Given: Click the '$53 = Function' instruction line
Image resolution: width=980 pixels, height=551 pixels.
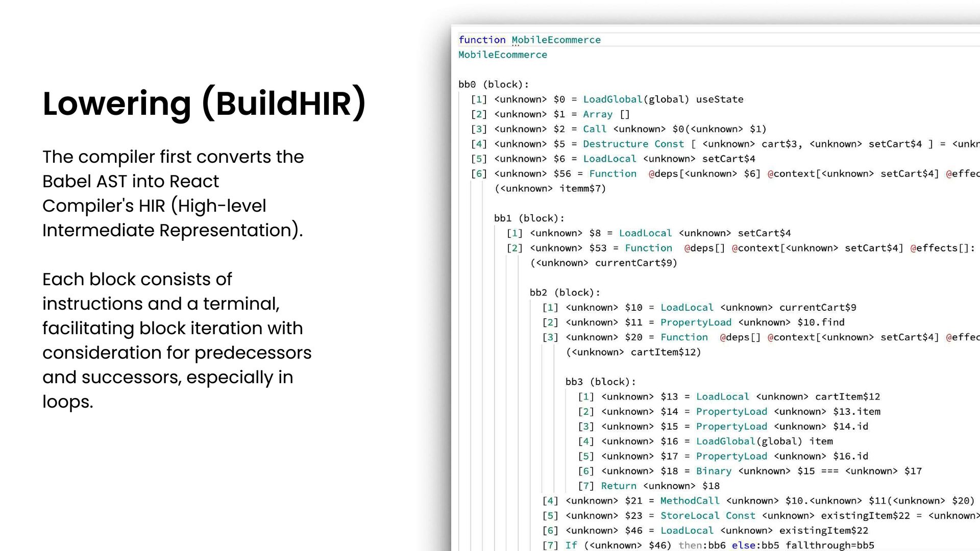Looking at the screenshot, I should click(741, 248).
